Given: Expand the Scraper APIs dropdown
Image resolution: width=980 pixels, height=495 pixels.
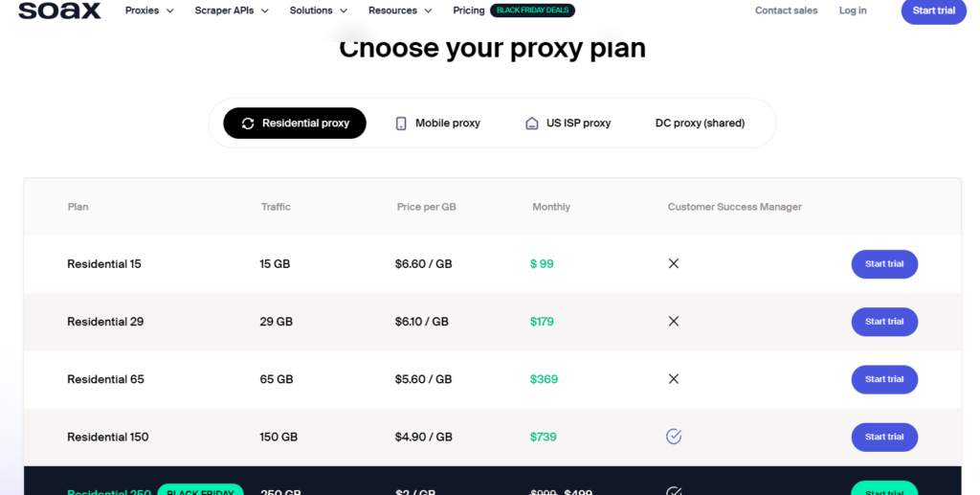Looking at the screenshot, I should [x=232, y=11].
